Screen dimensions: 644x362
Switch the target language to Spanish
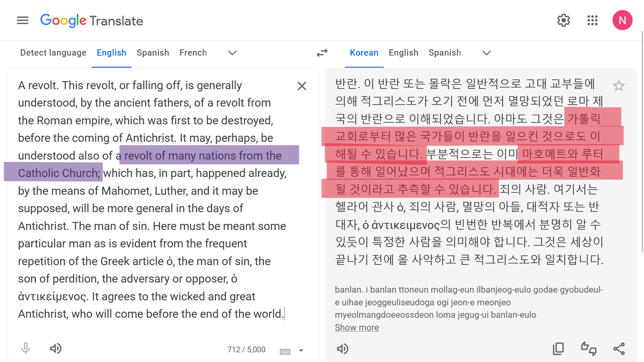(x=444, y=53)
